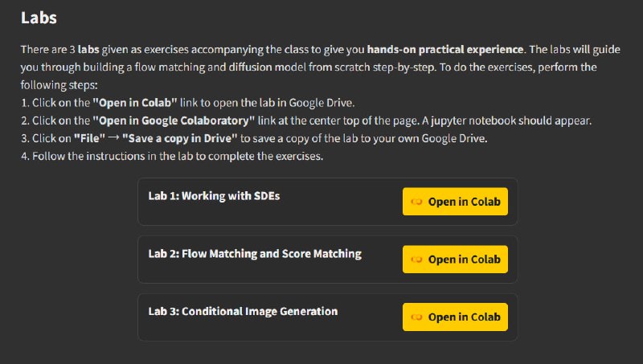Click step 4 "Follow the instructions" line
This screenshot has width=643, height=364.
click(x=172, y=156)
